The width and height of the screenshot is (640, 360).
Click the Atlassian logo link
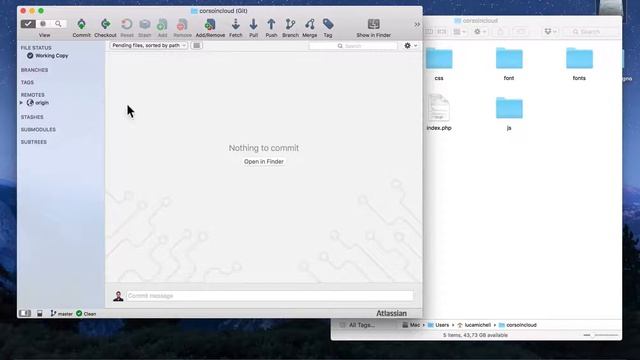tap(391, 313)
